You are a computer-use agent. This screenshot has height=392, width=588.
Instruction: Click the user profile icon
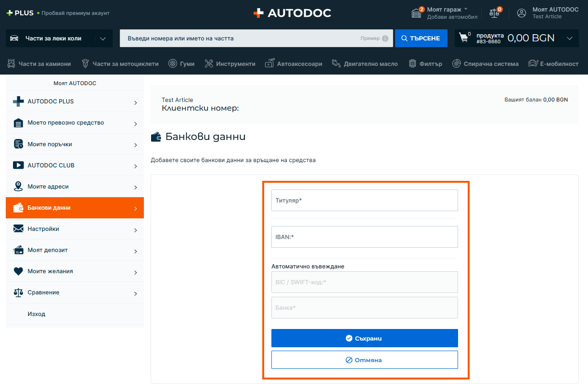(x=522, y=13)
